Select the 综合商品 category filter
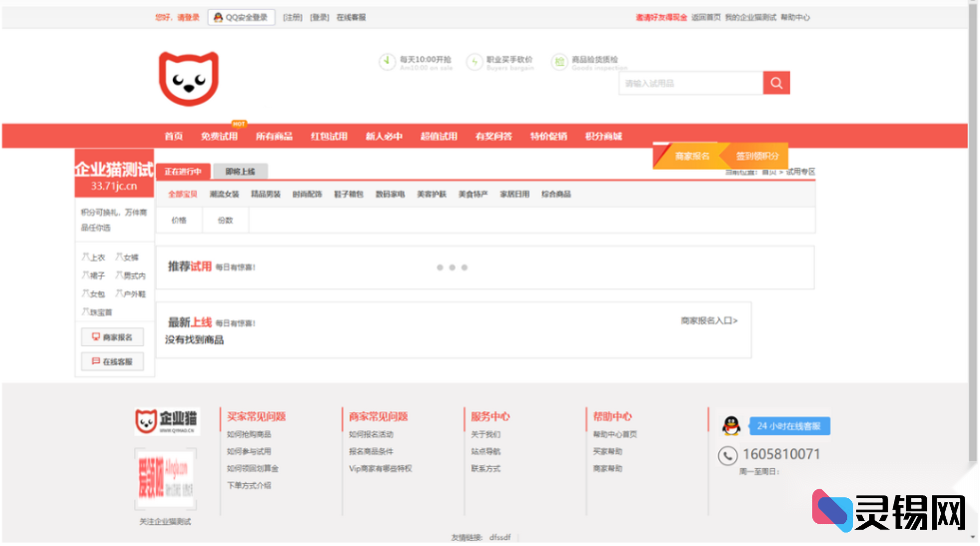Image resolution: width=980 pixels, height=546 pixels. 556,195
